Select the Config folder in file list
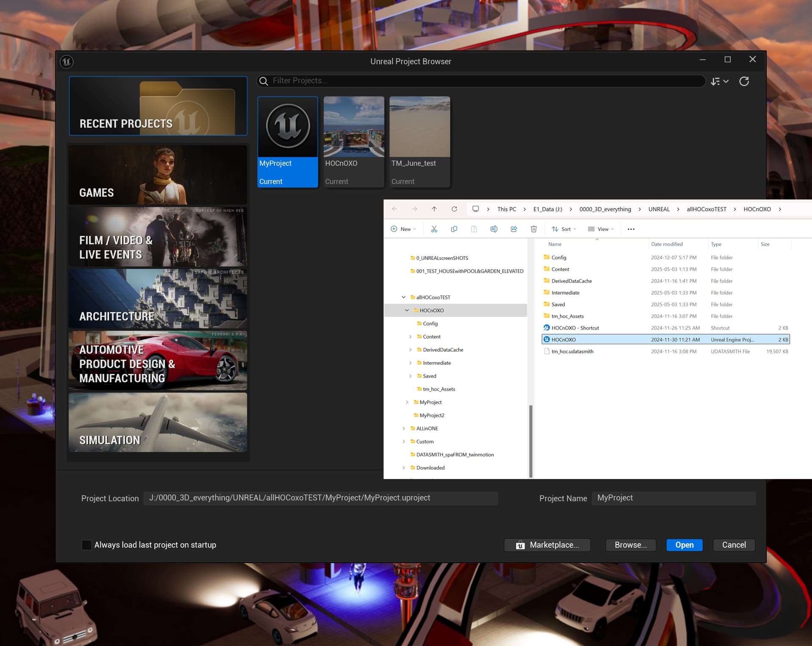 [x=666, y=257]
